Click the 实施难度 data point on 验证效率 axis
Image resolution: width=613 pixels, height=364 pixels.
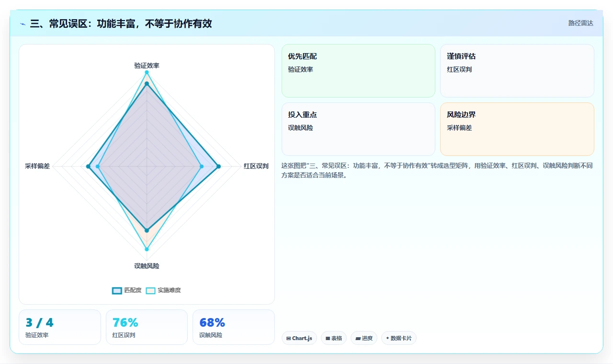pos(147,72)
